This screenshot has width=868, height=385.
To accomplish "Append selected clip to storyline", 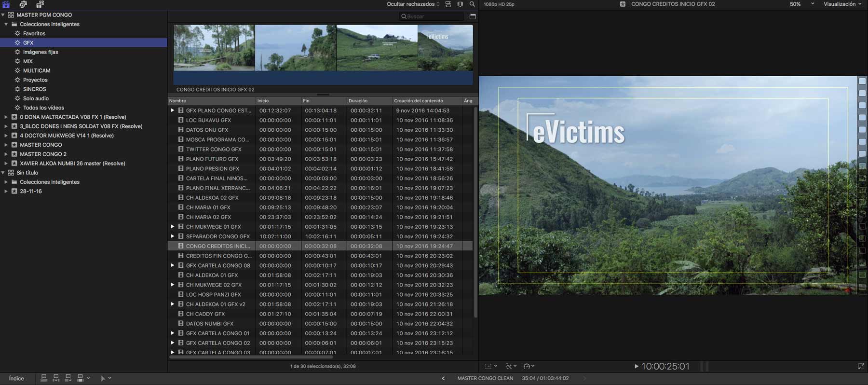I will click(x=68, y=378).
